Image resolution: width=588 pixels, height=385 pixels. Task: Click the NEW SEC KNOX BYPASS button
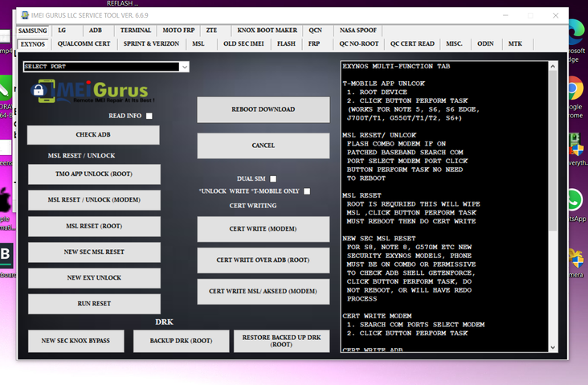tap(76, 341)
